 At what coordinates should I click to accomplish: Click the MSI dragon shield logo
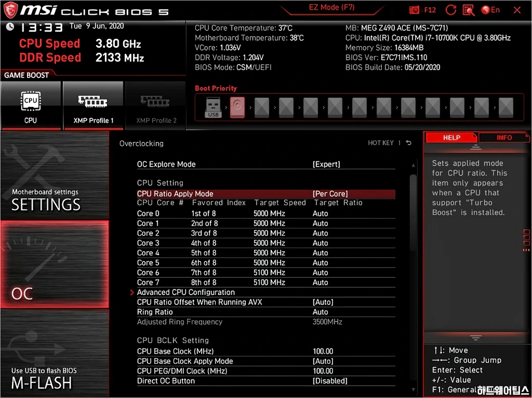click(10, 10)
